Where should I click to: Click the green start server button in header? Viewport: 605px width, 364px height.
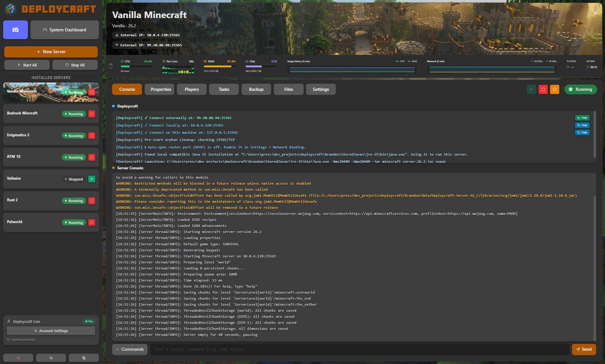(x=531, y=89)
